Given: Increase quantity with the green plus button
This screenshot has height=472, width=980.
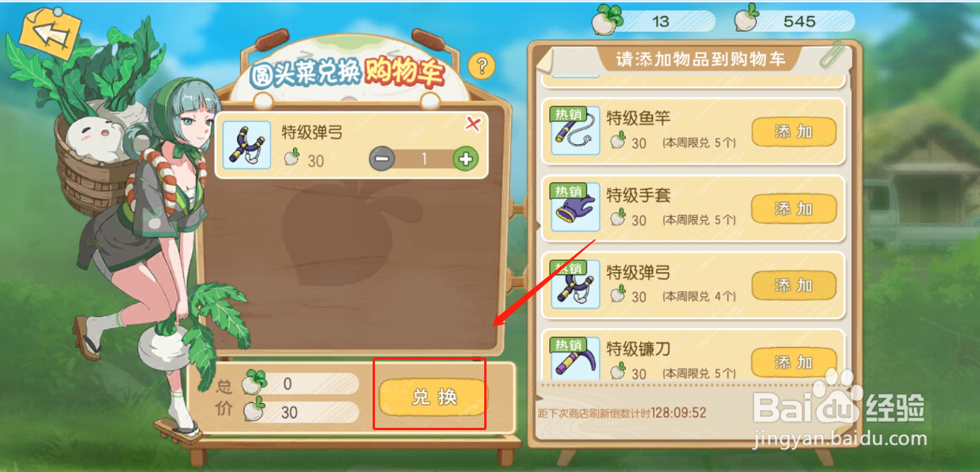Looking at the screenshot, I should tap(466, 160).
